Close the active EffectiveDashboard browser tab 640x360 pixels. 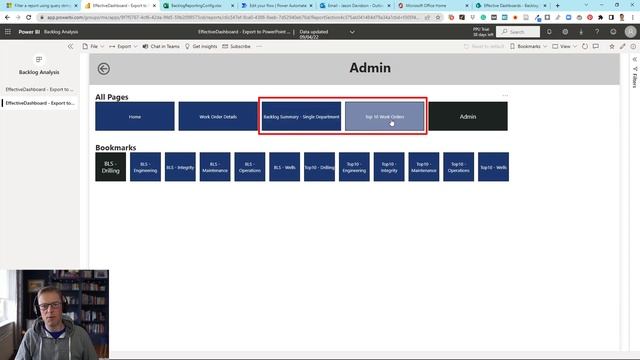pos(154,6)
